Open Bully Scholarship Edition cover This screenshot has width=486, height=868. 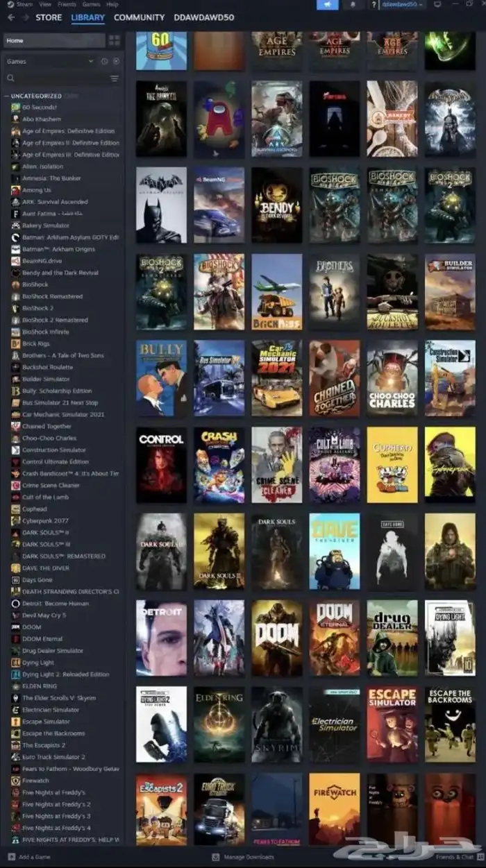click(x=161, y=378)
